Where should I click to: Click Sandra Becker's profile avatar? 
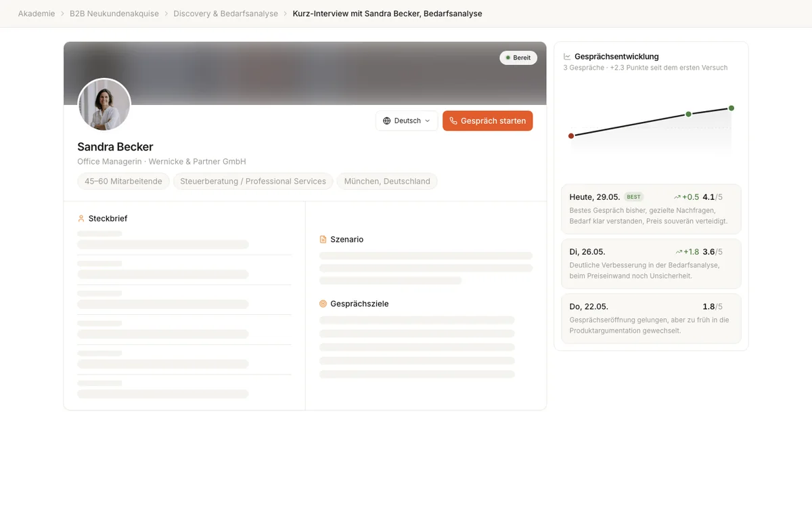[x=104, y=105]
